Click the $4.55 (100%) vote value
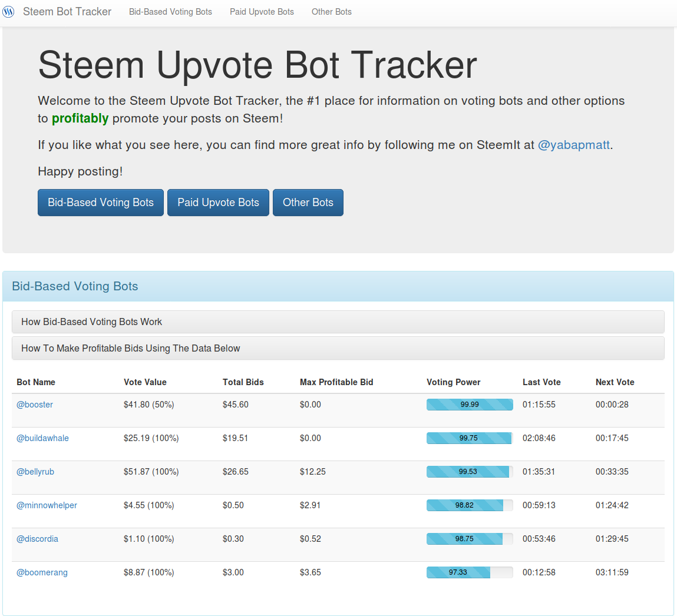Viewport: 677px width, 616px height. (x=148, y=505)
